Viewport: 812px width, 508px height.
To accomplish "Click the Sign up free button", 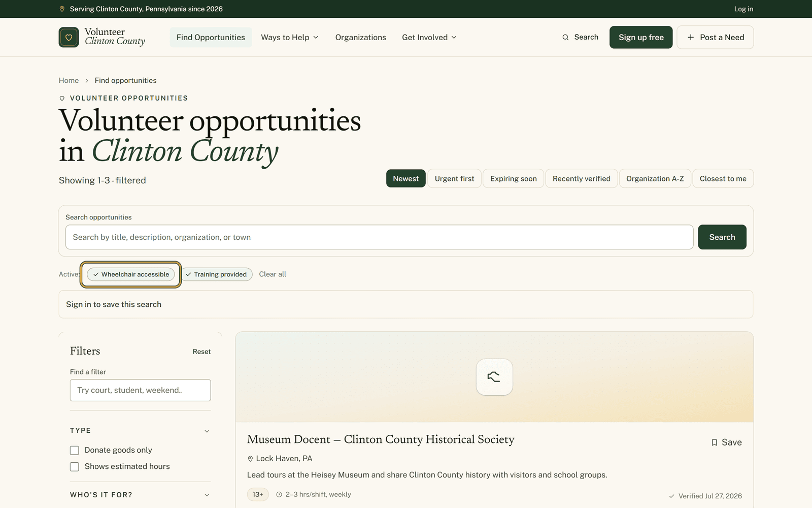I will click(641, 38).
